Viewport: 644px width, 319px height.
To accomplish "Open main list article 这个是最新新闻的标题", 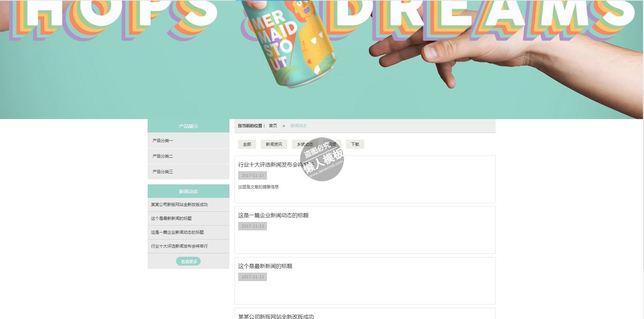I will tap(265, 266).
